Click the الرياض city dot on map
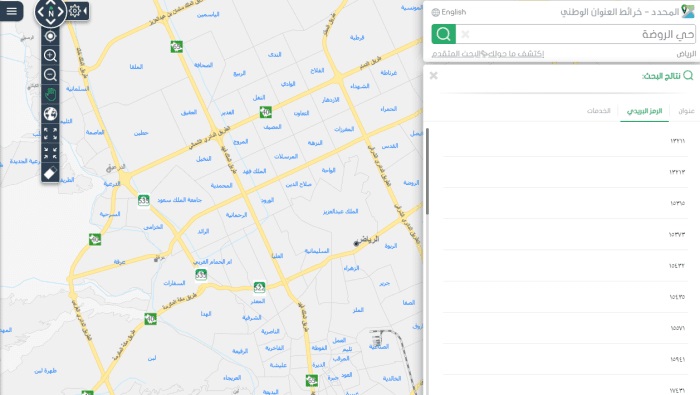 tap(356, 244)
